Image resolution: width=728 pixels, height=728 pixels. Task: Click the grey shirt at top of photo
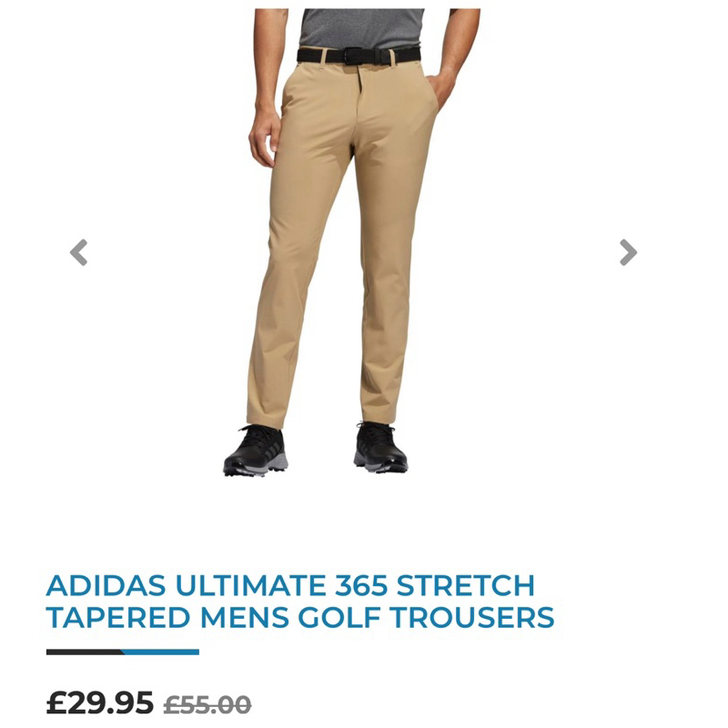click(x=360, y=28)
